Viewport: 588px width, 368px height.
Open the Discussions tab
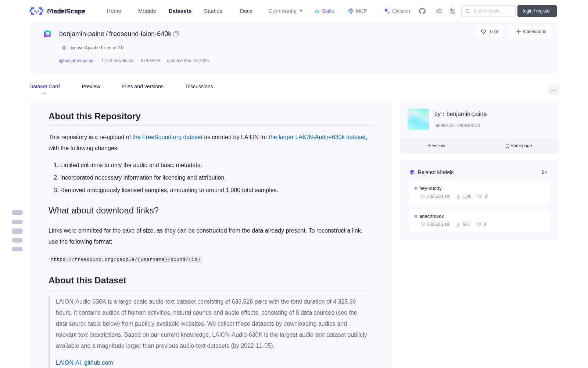tap(199, 86)
